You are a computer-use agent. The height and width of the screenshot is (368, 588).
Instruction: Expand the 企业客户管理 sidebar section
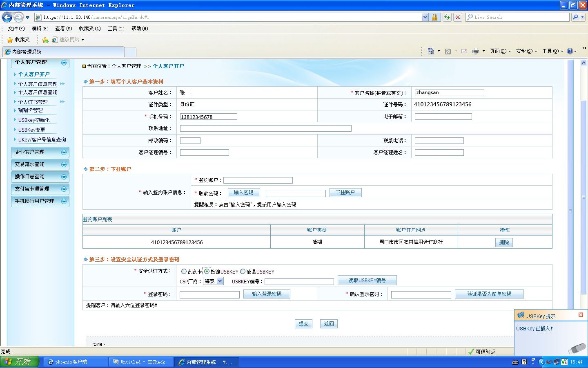pos(40,152)
